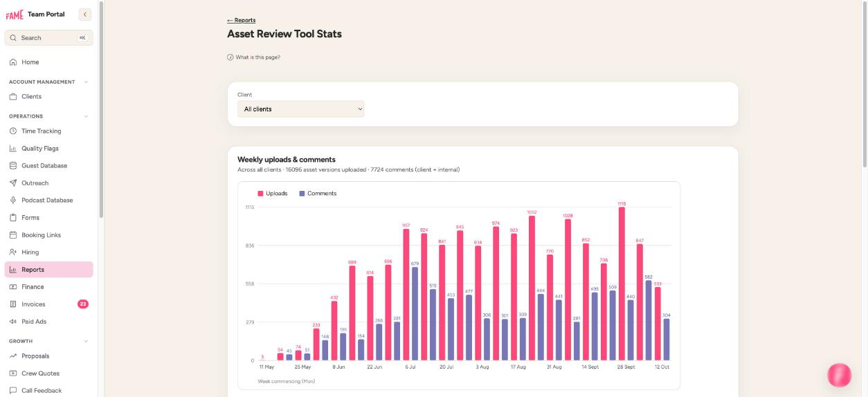
Task: Click the Weekly uploads & comments heading
Action: [286, 160]
